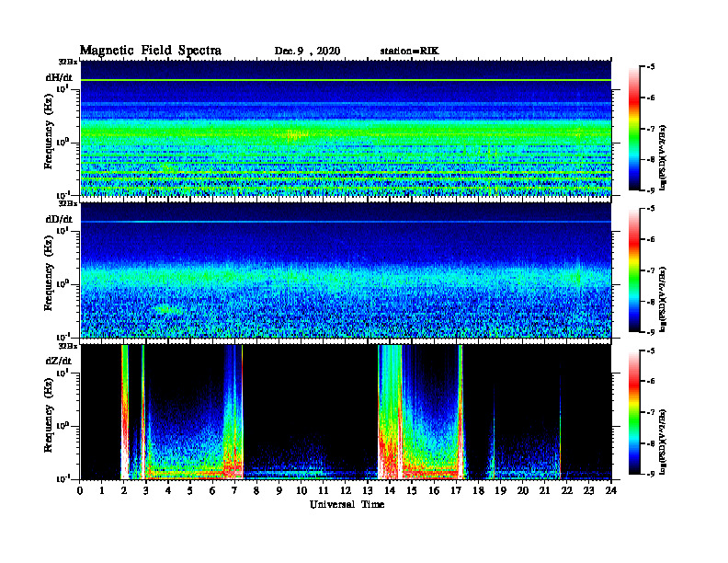
Task: Click the faint cyan line near 16 Hz in dD/dt
Action: click(x=346, y=222)
